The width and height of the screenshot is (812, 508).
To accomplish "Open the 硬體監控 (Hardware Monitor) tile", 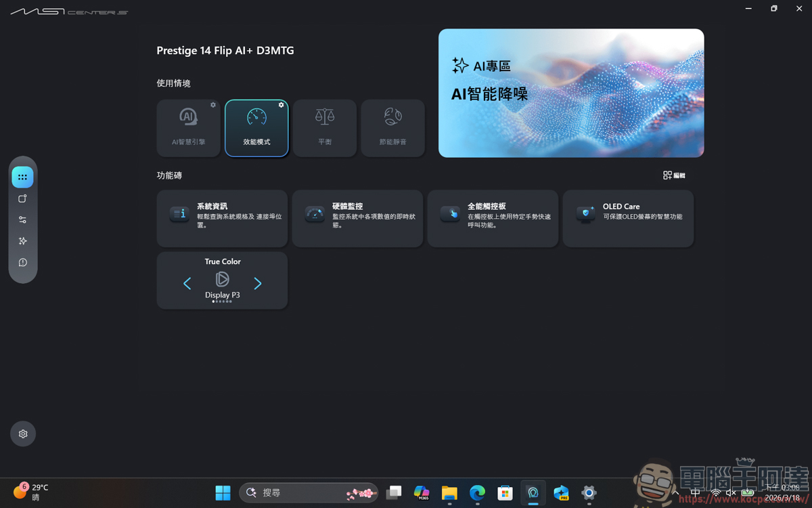I will tap(357, 218).
